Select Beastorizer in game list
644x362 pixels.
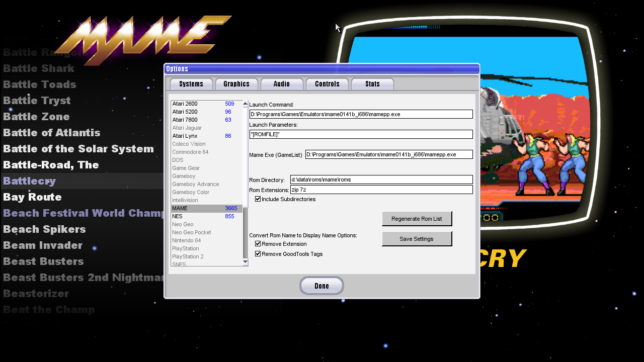(x=36, y=294)
